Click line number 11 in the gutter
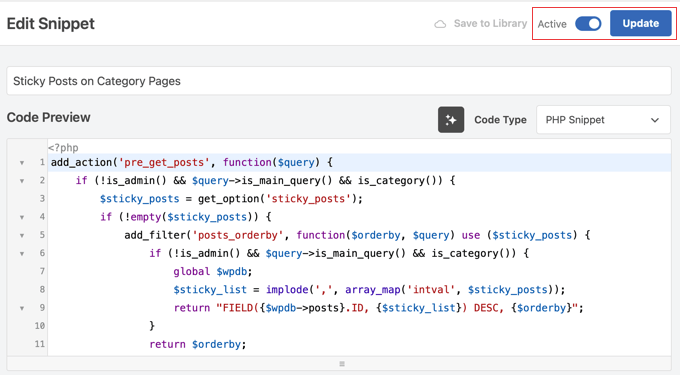This screenshot has height=375, width=680. click(40, 344)
